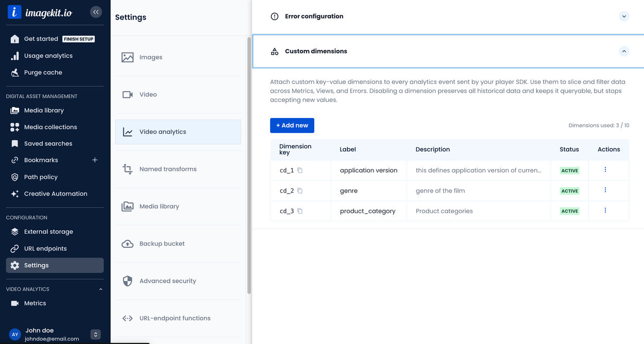Expand the Error configuration section

point(624,16)
